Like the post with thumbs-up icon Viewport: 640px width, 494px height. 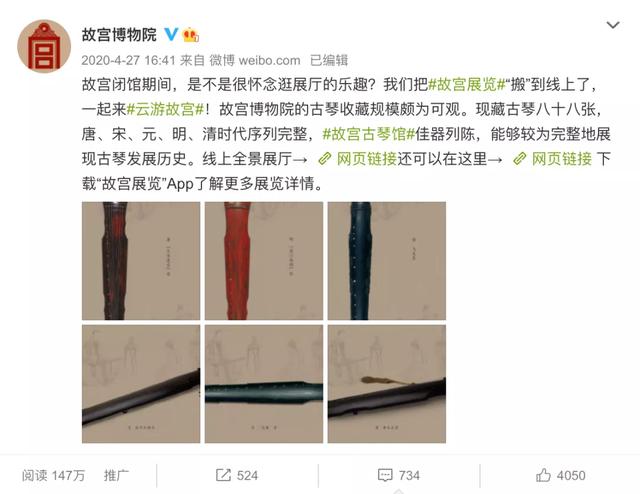(x=543, y=475)
